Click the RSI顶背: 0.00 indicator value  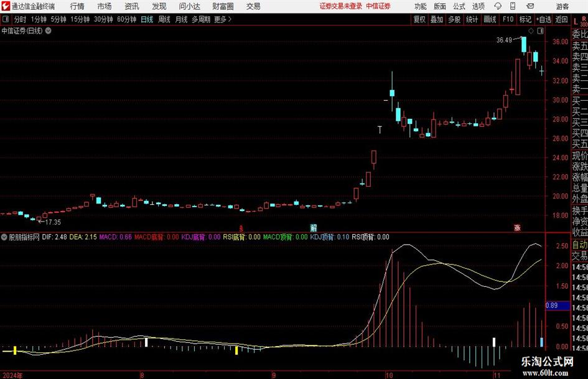point(370,236)
